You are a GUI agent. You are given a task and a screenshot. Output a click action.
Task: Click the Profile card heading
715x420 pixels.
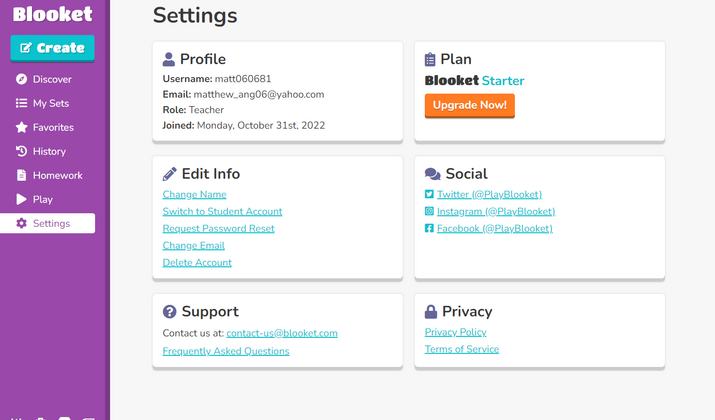(202, 59)
